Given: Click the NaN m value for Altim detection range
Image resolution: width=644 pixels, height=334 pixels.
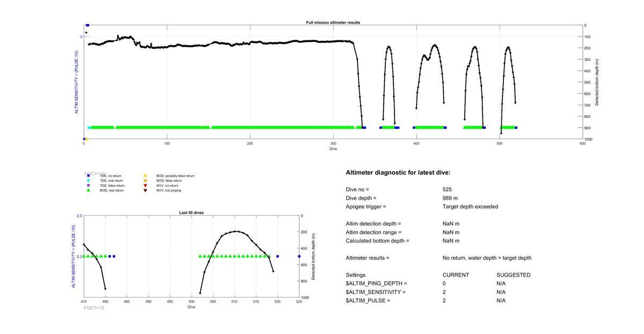Looking at the screenshot, I should pyautogui.click(x=451, y=233).
